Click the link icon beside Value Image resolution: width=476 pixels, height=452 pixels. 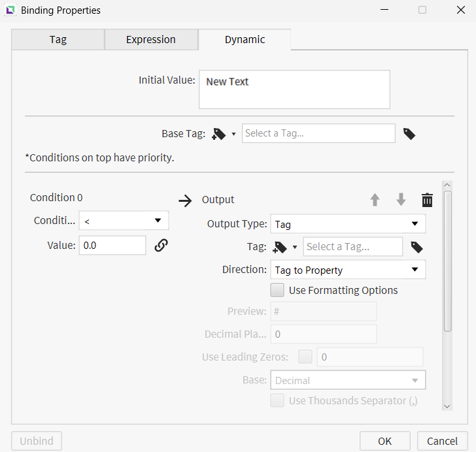[161, 246]
